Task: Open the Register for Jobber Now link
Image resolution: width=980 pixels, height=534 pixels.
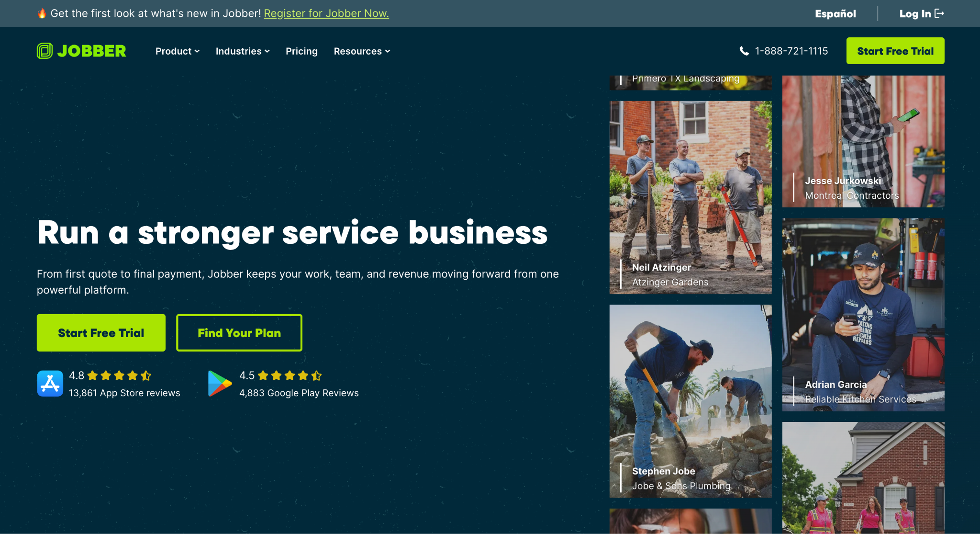Action: point(326,13)
